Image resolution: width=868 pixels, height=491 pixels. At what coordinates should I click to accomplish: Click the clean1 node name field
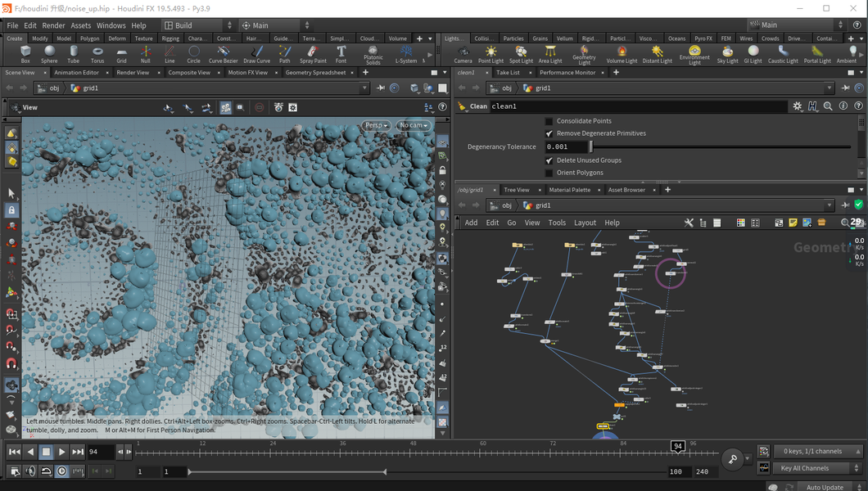638,106
